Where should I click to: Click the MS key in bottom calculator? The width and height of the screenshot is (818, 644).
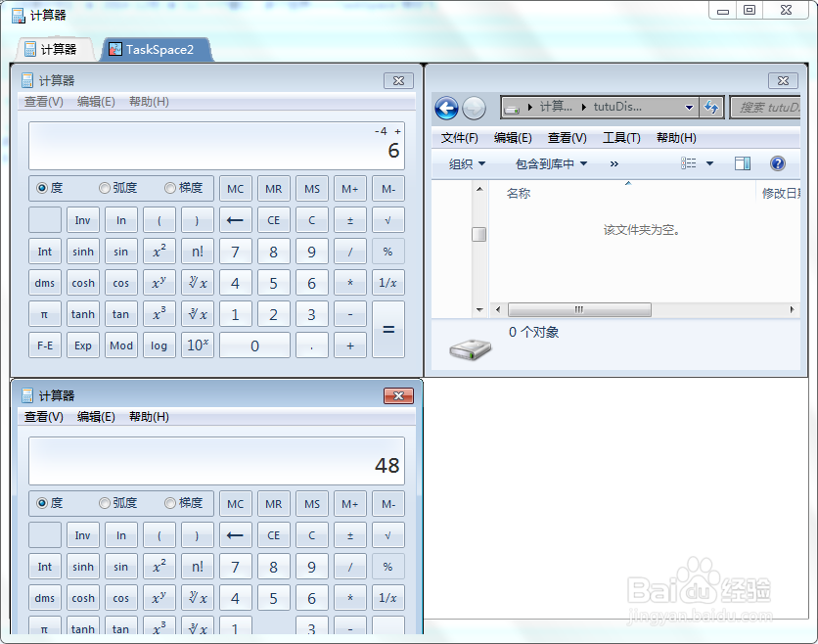312,504
